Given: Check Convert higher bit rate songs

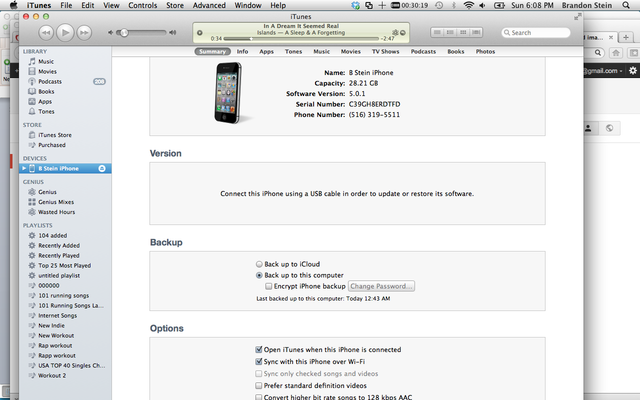Looking at the screenshot, I should 258,397.
